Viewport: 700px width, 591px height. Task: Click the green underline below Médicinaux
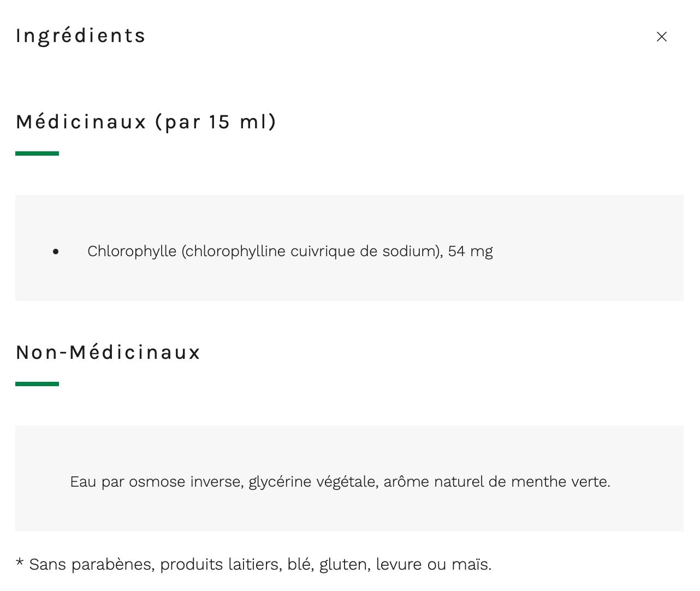coord(37,153)
